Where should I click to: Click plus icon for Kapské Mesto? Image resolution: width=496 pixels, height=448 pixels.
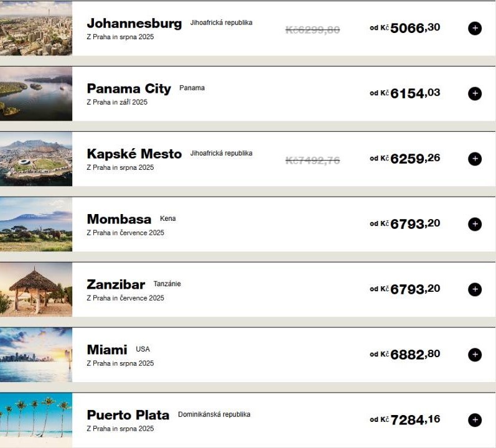coord(474,159)
